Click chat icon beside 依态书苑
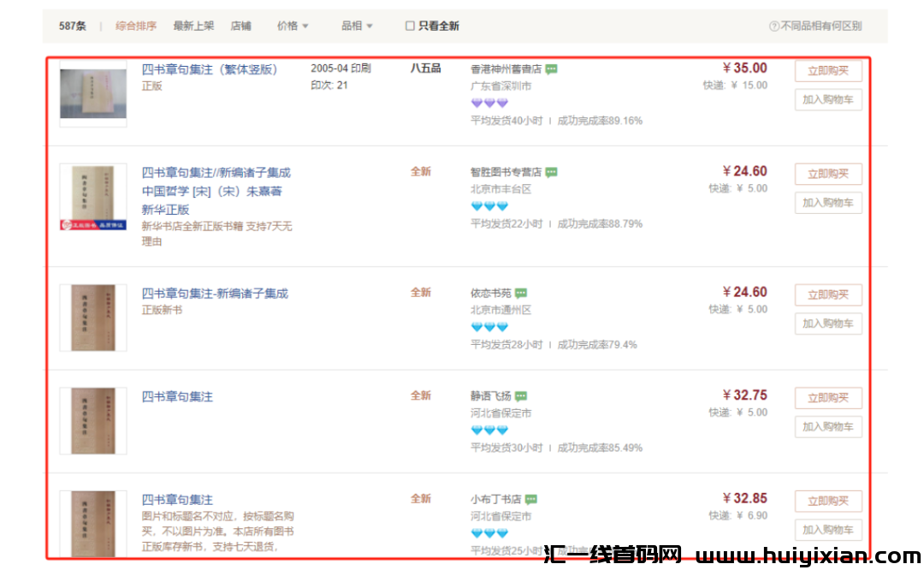 [521, 293]
